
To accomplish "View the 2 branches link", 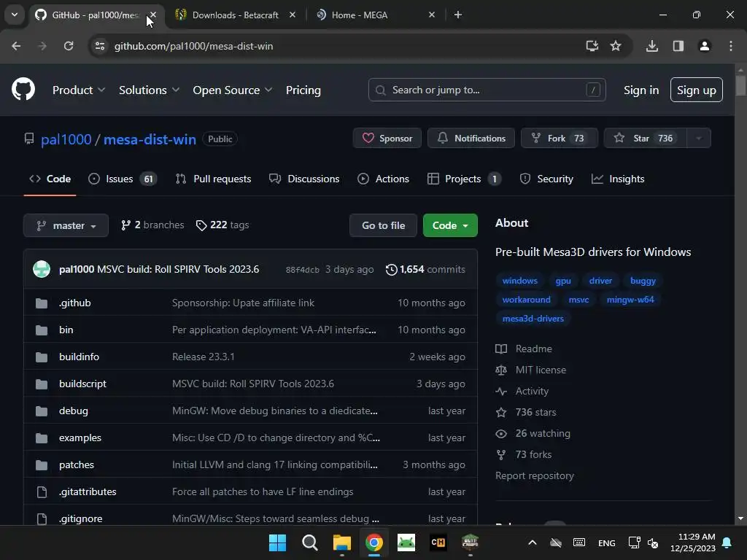I will tap(152, 225).
